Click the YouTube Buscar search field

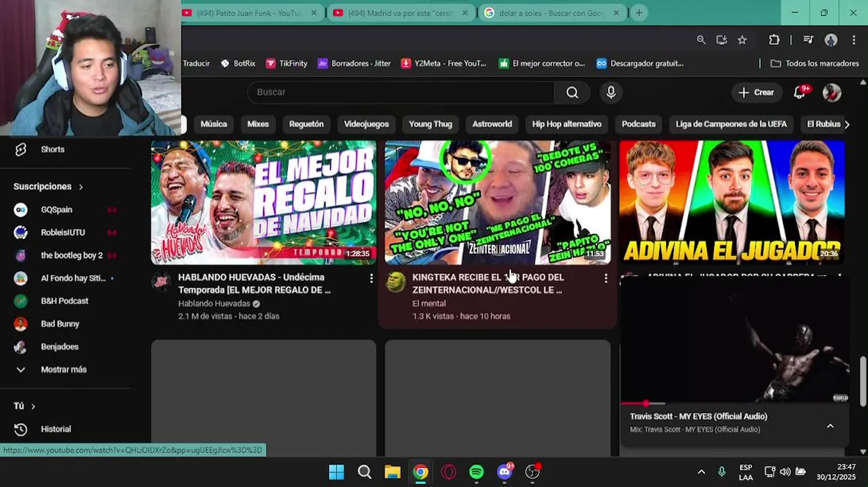(402, 92)
